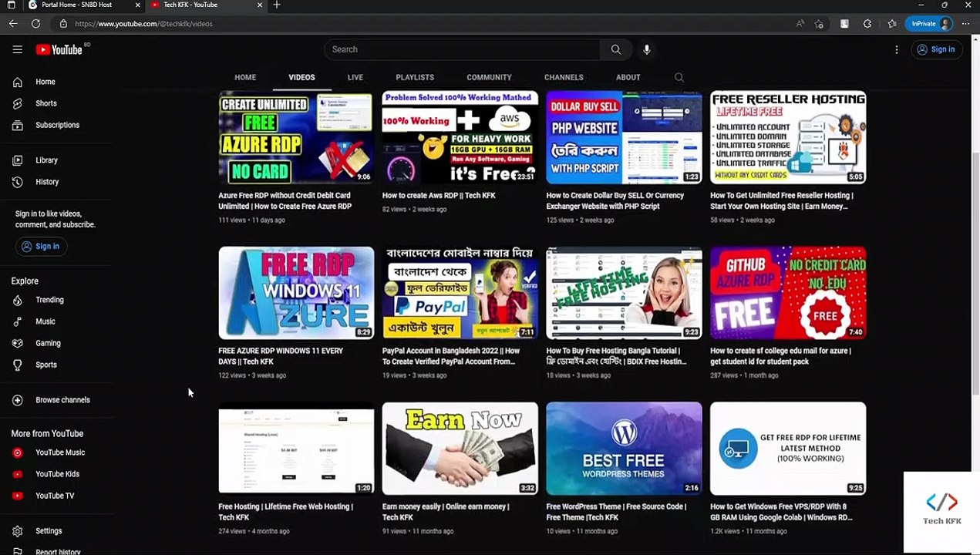Open Azure Free RDP without Credit Card thumbnail
Screen dimensions: 980x555
[x=296, y=137]
